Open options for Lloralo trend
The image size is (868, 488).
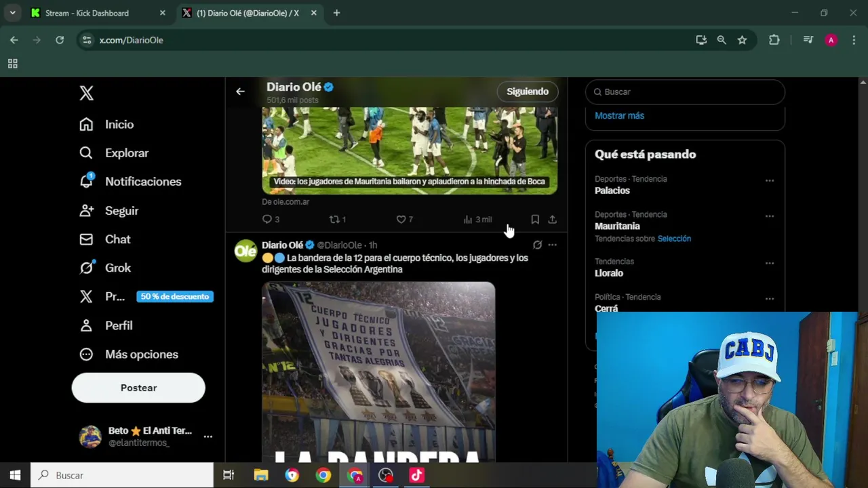[x=770, y=263]
